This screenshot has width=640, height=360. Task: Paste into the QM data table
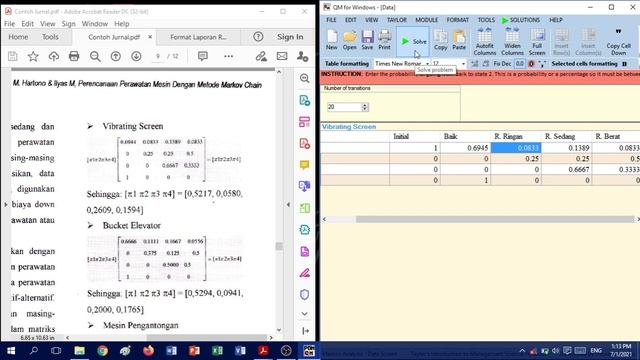459,40
